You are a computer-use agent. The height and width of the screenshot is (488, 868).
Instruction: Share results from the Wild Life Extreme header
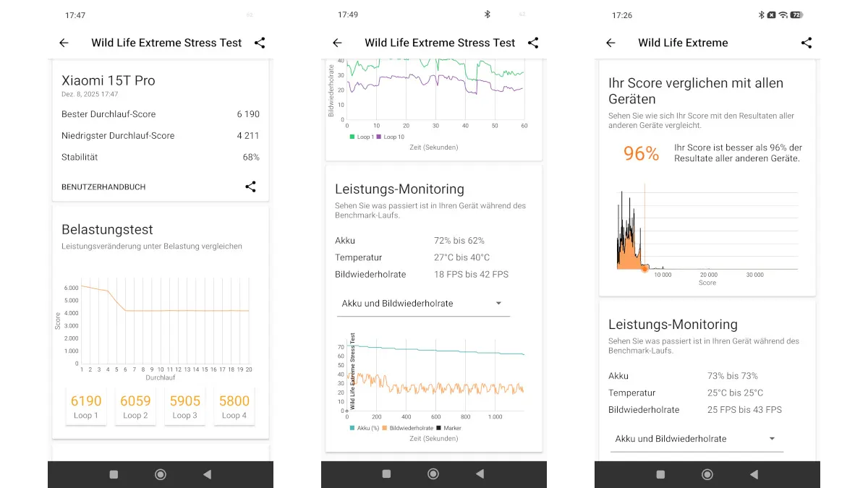(807, 43)
